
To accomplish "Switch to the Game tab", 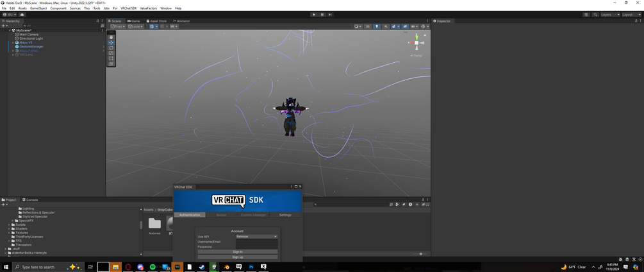I will pyautogui.click(x=133, y=21).
